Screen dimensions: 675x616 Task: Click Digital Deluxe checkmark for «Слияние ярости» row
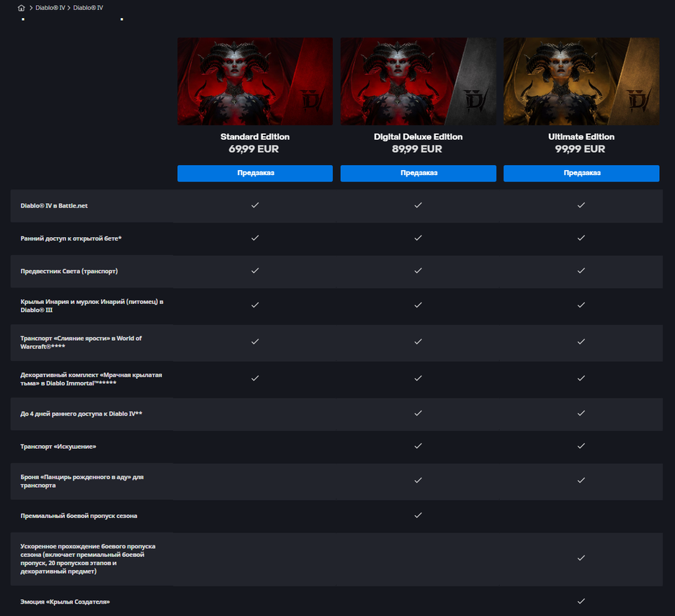(418, 342)
